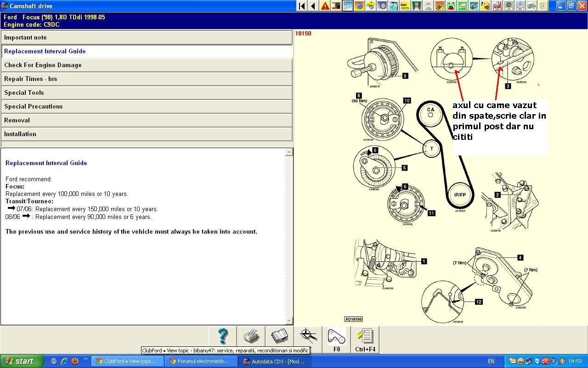Image resolution: width=588 pixels, height=368 pixels.
Task: Go to first page using skip-back arrow
Action: 302,6
